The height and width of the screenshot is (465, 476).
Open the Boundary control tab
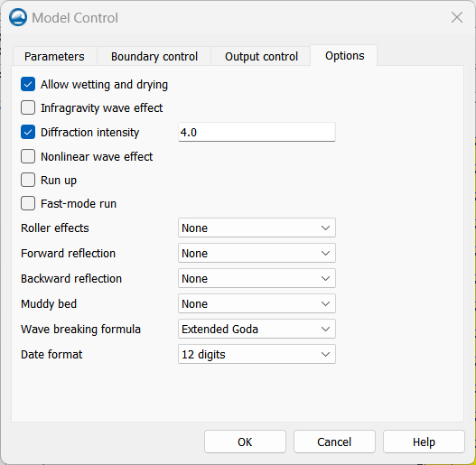tap(154, 57)
